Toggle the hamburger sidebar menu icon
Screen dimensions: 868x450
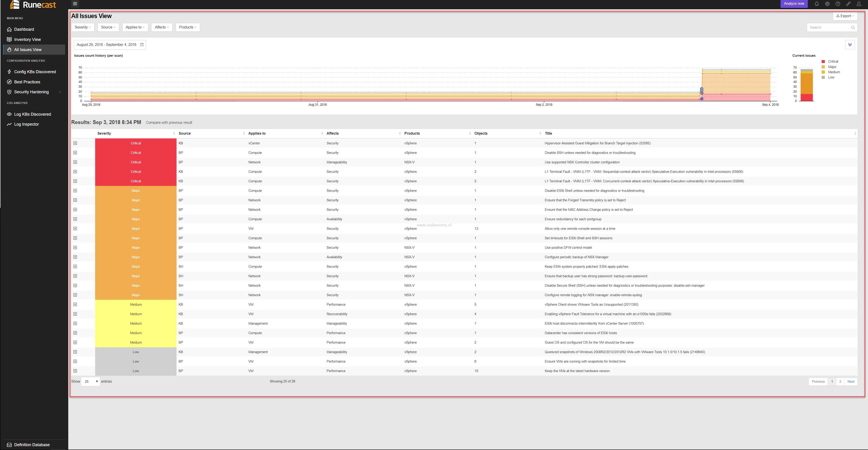pos(75,4)
